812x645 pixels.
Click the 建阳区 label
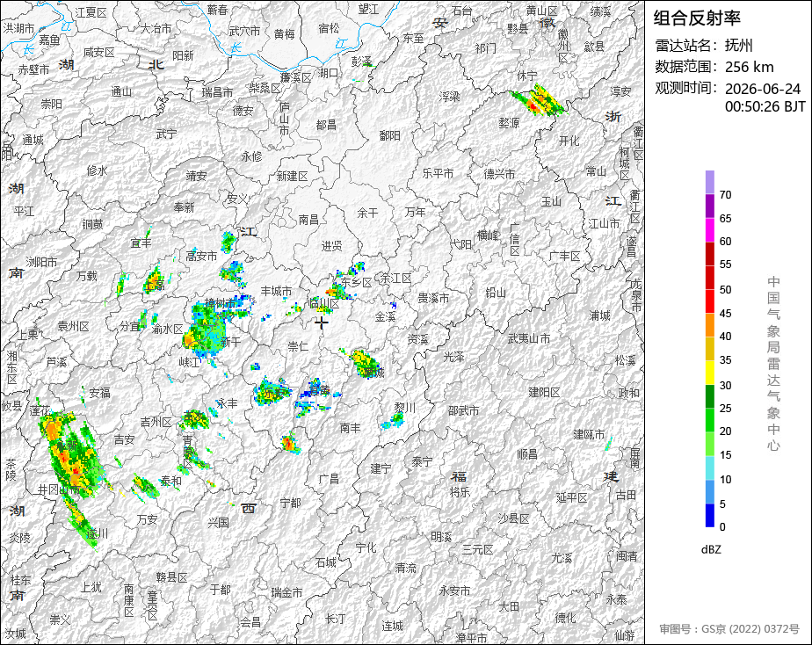544,393
